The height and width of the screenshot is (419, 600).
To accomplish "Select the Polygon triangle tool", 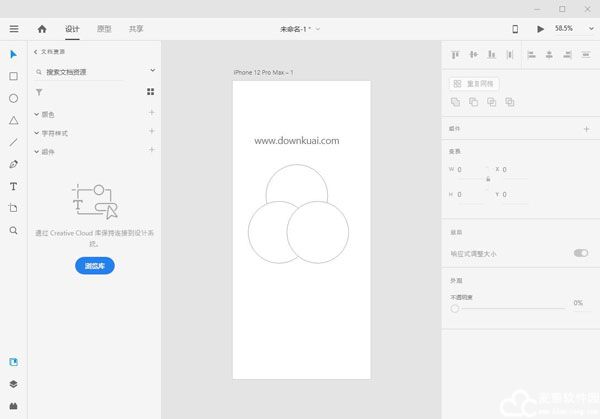I will [x=14, y=120].
